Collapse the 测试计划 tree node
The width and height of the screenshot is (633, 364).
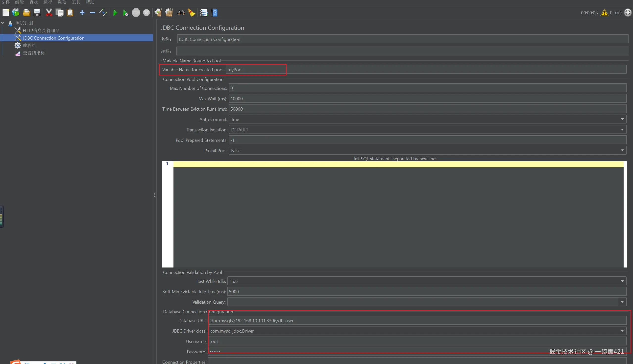[x=2, y=23]
